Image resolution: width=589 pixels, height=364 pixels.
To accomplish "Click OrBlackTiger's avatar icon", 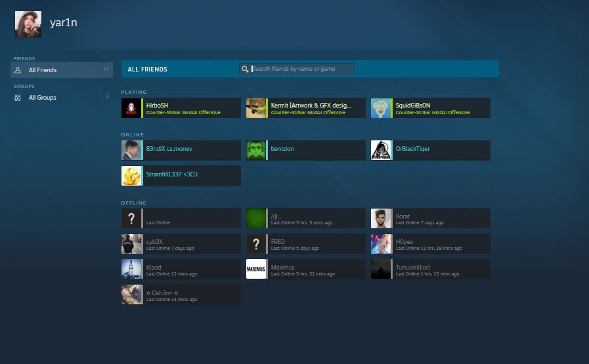I will tap(381, 150).
